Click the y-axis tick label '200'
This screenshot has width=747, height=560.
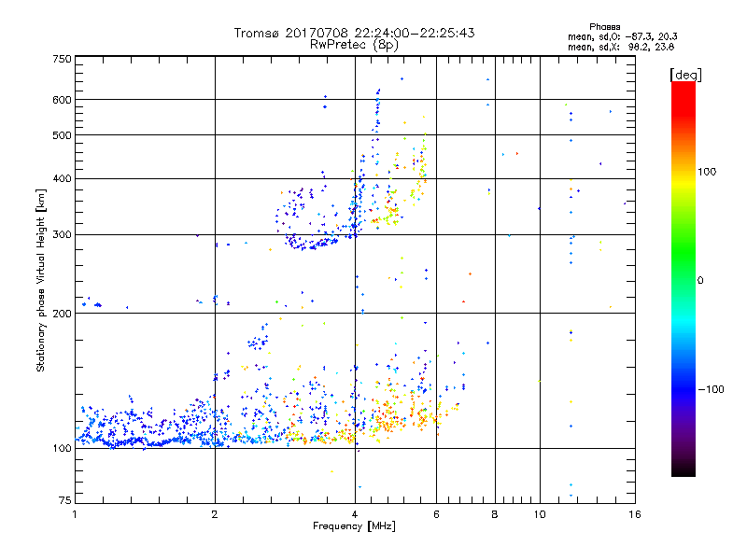tap(63, 314)
